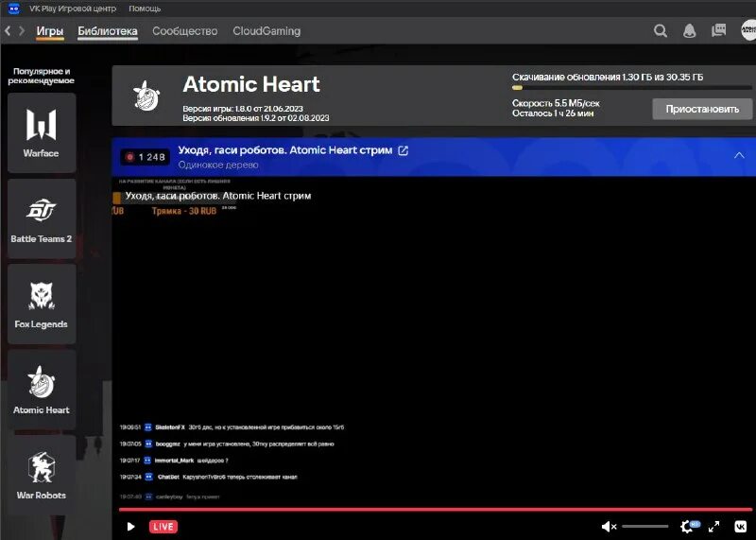Unmute the stream speaker icon
The image size is (756, 540).
coord(609,527)
